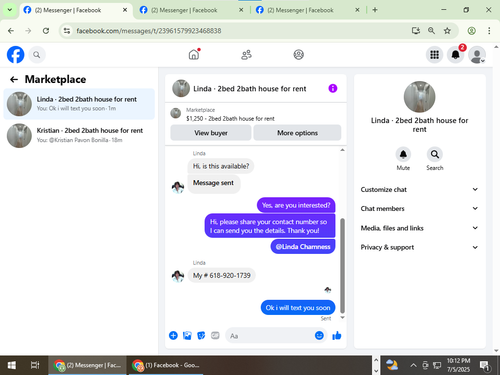
Task: Open a new browser tab
Action: coord(375,10)
